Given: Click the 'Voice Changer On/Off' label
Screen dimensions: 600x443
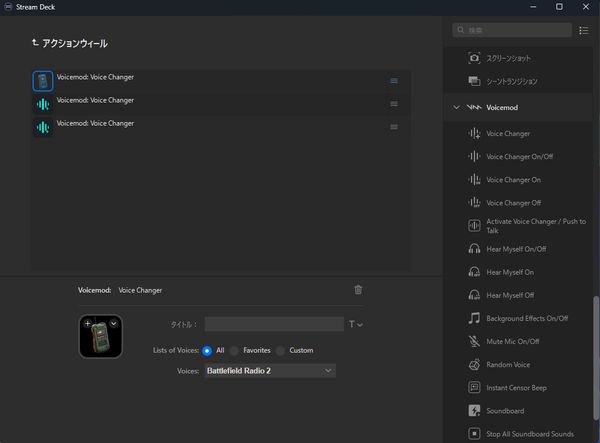Looking at the screenshot, I should [520, 156].
